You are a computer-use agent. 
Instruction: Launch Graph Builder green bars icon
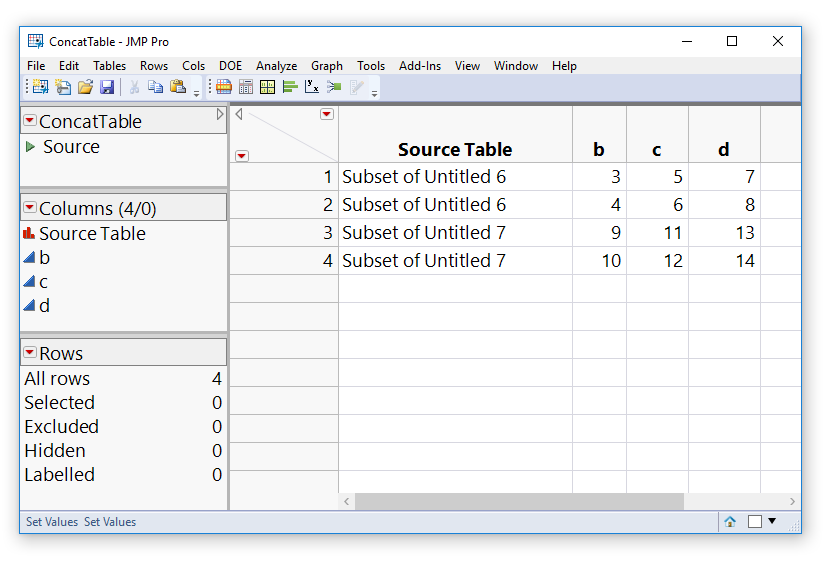click(x=290, y=87)
